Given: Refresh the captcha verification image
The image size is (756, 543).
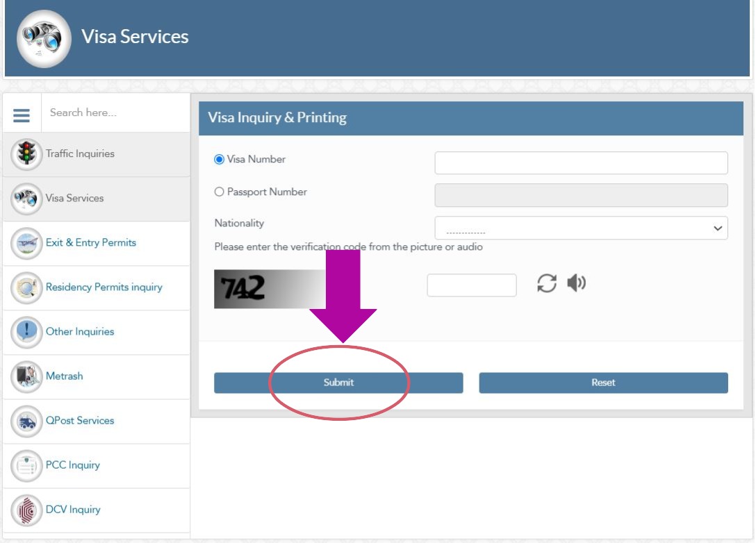Looking at the screenshot, I should [548, 283].
